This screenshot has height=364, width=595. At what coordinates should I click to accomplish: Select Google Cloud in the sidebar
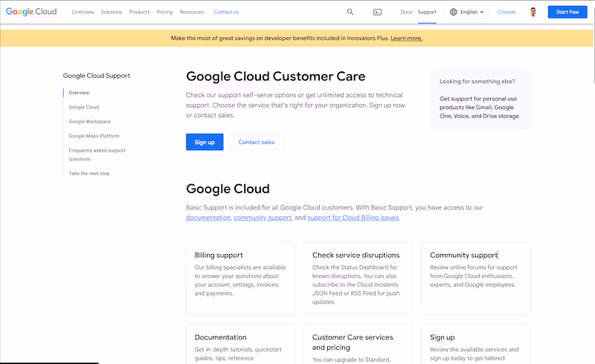(x=84, y=107)
